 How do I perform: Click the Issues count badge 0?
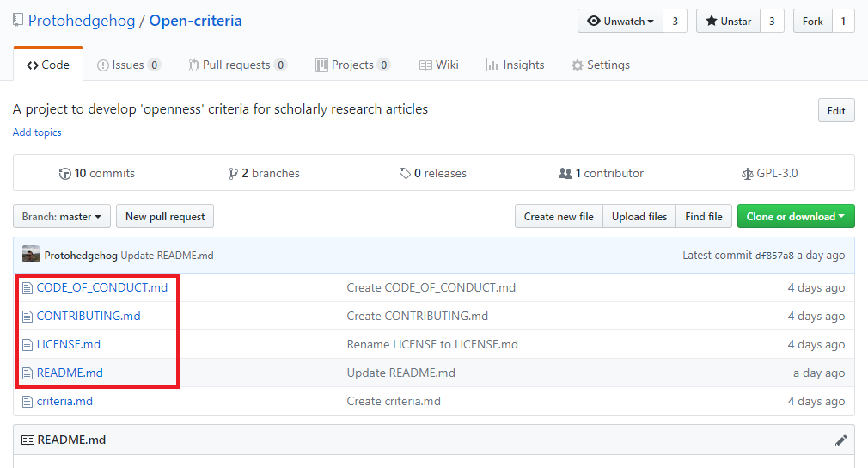pos(155,65)
